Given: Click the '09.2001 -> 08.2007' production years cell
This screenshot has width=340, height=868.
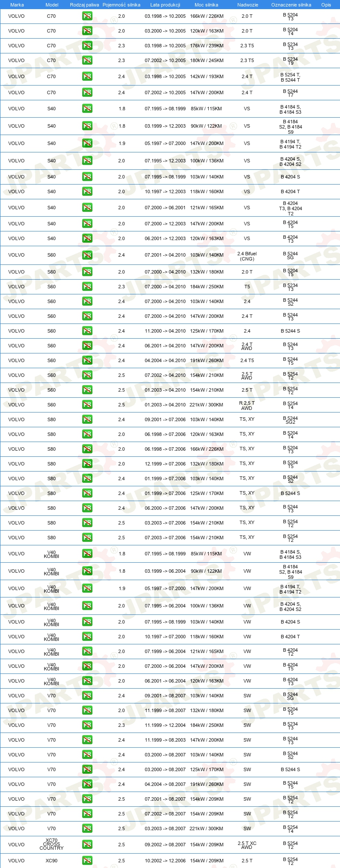Looking at the screenshot, I should coord(165,696).
